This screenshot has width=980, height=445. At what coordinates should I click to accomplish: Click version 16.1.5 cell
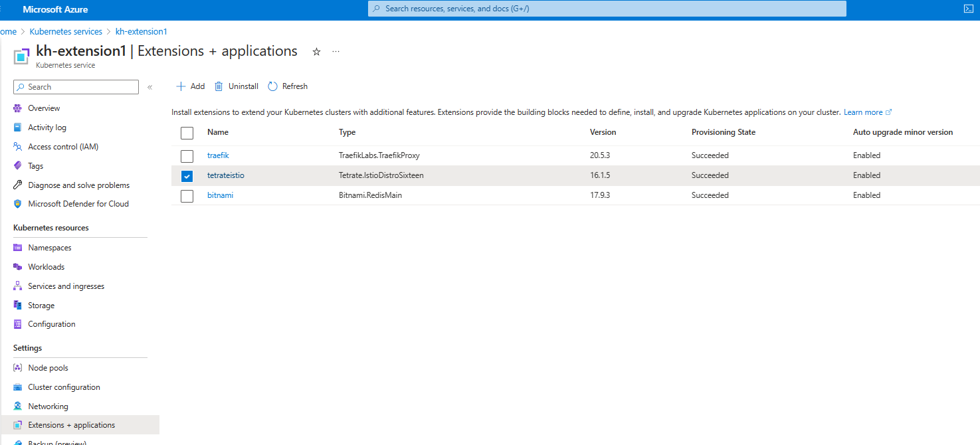pos(600,175)
